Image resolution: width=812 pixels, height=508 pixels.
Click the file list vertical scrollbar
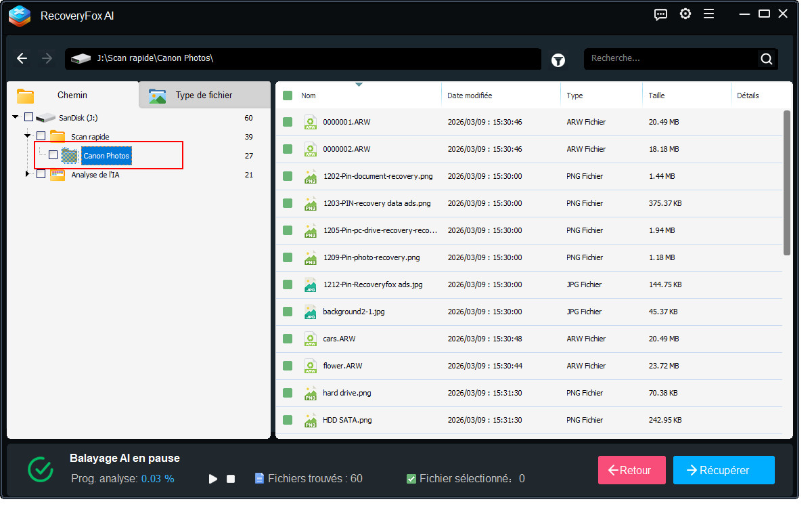tap(786, 183)
